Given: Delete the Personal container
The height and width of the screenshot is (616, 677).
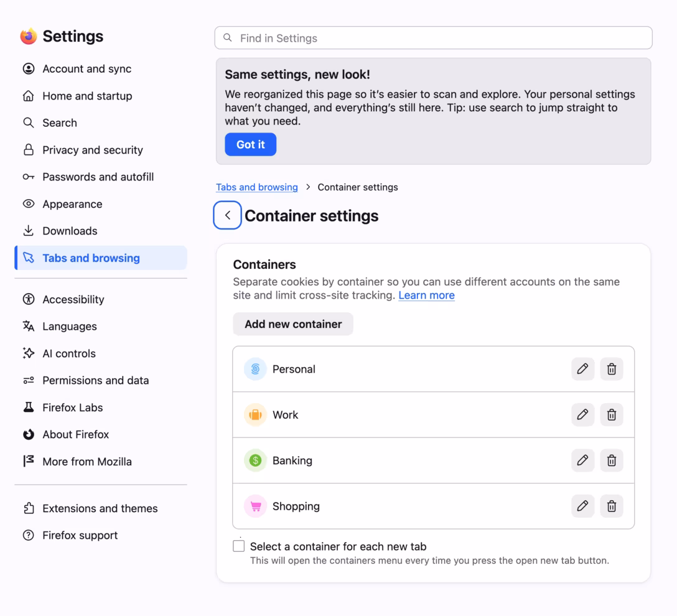Looking at the screenshot, I should (612, 369).
